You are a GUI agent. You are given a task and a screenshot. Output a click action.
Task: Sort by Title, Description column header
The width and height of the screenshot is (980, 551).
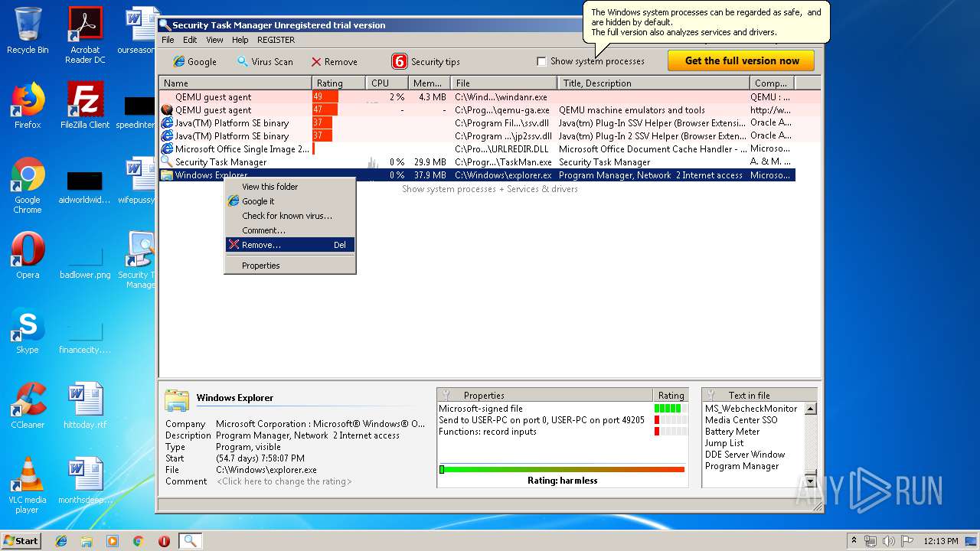tap(653, 83)
